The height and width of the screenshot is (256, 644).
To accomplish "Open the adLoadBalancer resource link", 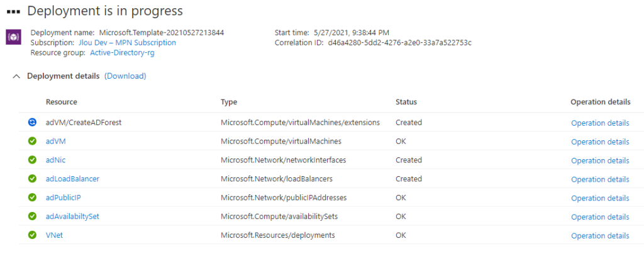I will [73, 179].
